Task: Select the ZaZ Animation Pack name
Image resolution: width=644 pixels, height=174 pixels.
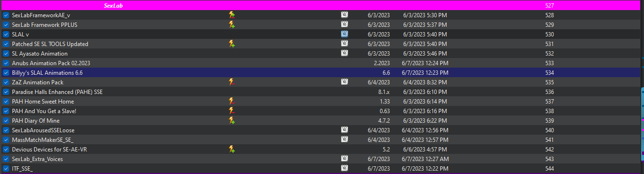Action: [x=38, y=82]
